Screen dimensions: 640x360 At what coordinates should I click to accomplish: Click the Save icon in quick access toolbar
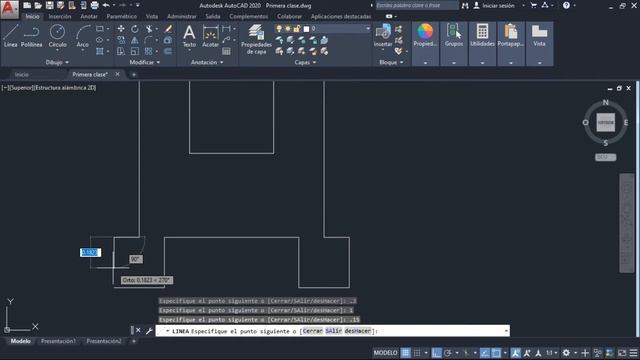click(x=49, y=5)
